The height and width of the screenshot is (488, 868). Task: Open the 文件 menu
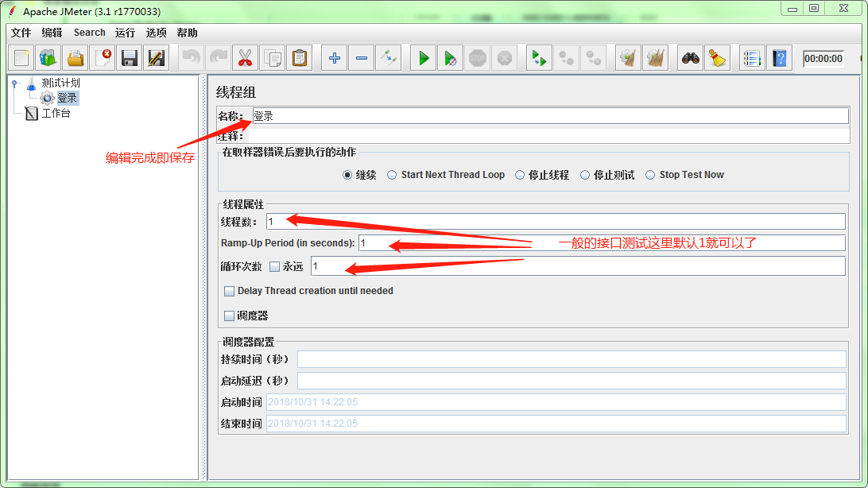click(x=21, y=33)
